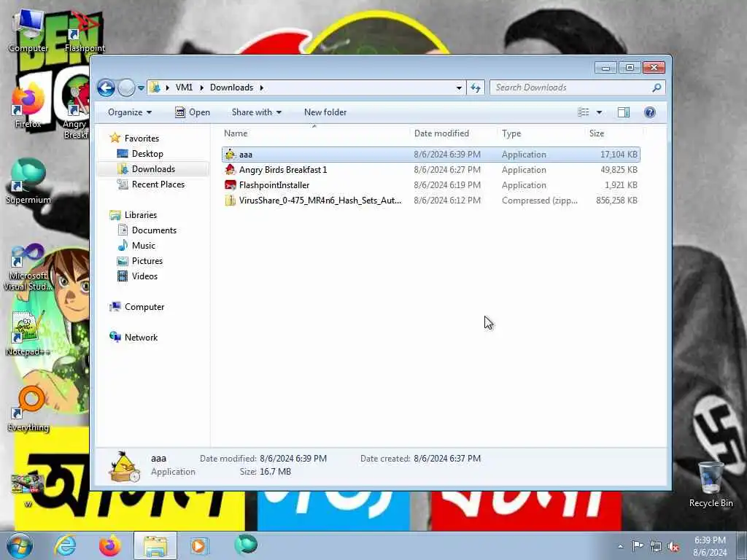Click the Date created value in details pane
The height and width of the screenshot is (560, 747).
(x=447, y=459)
